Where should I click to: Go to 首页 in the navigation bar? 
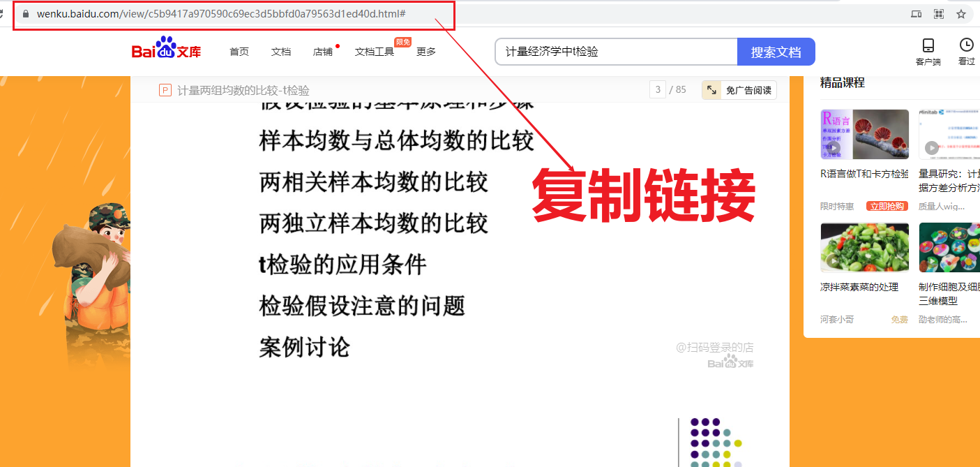click(239, 52)
